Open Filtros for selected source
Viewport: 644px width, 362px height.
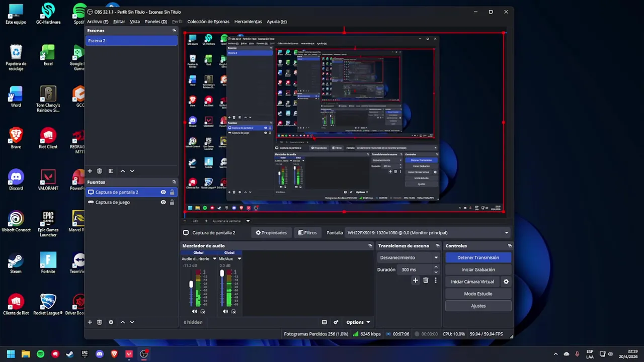coord(307,233)
